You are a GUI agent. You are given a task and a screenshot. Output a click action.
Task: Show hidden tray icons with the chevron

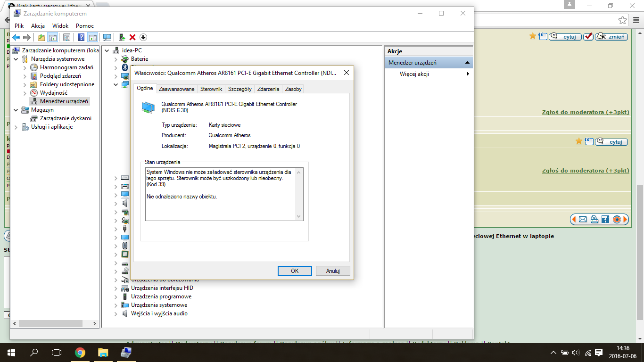(553, 353)
